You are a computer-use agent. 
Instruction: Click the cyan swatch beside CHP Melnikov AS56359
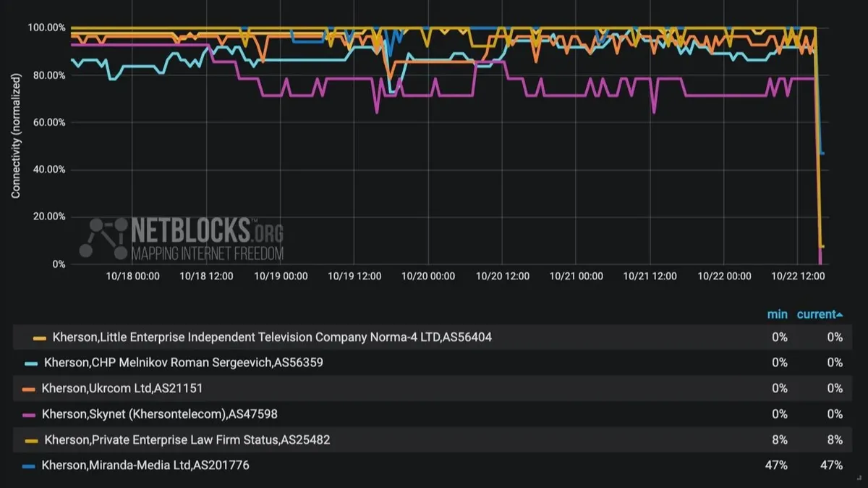(31, 363)
